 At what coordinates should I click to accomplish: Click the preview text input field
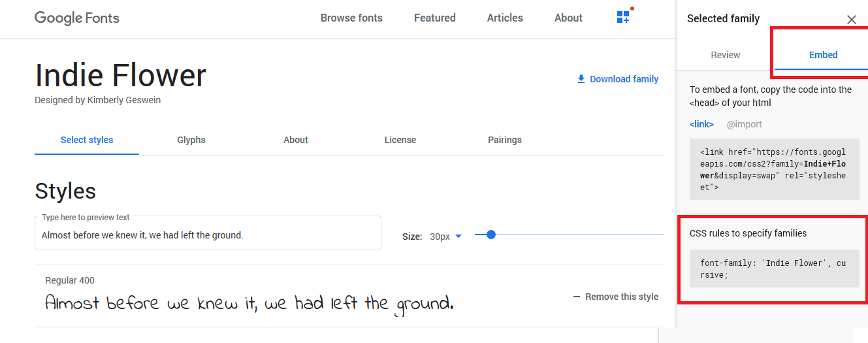coord(208,233)
